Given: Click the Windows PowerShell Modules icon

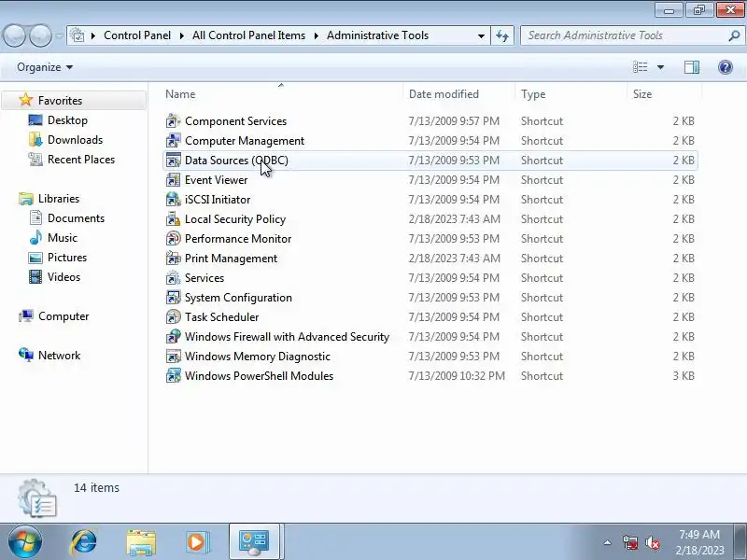Looking at the screenshot, I should point(173,375).
